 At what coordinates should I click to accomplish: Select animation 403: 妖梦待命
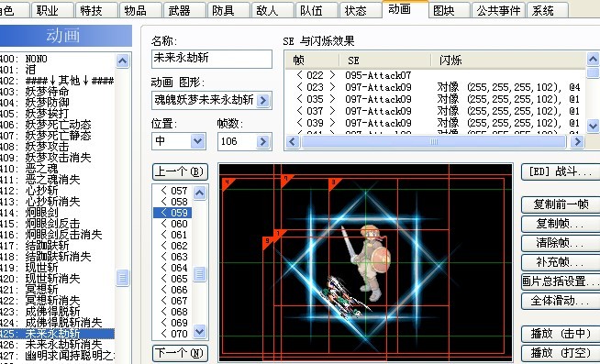57,92
